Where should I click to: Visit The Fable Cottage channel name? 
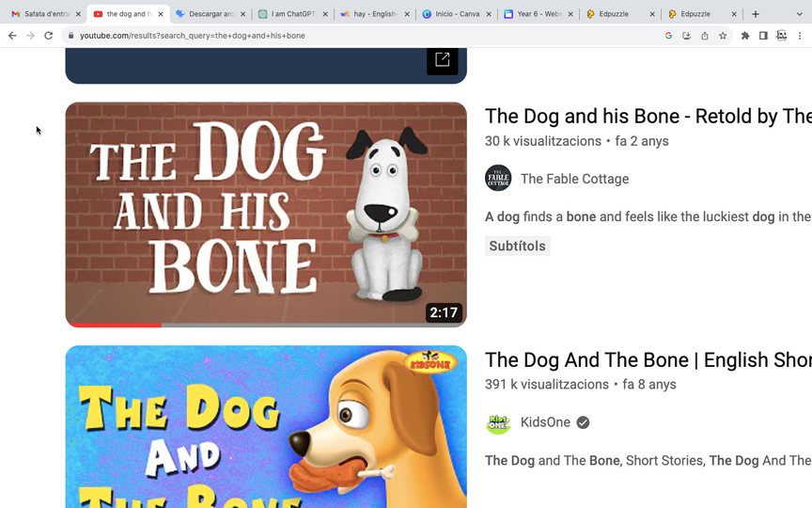[x=575, y=179]
